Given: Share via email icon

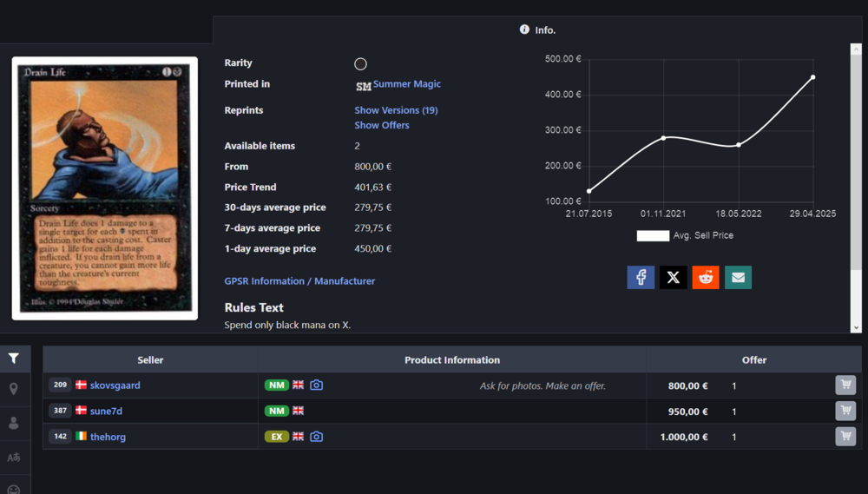Looking at the screenshot, I should [738, 278].
